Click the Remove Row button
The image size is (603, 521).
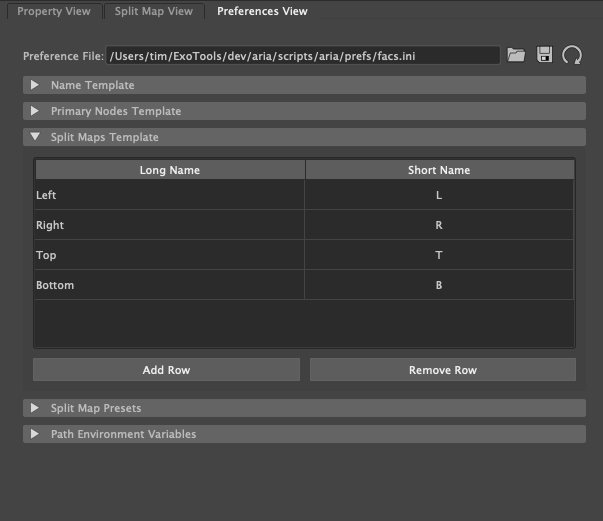click(x=443, y=370)
